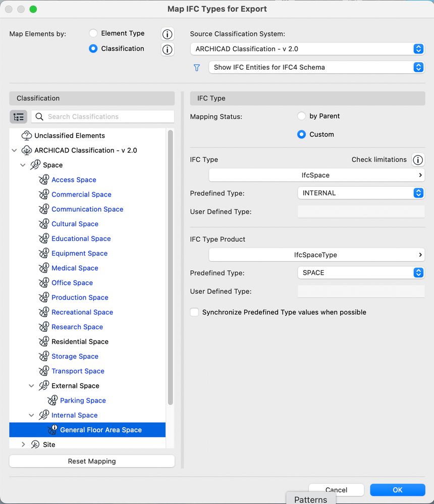Enable Synchronize Predefined Type values checkbox
The height and width of the screenshot is (504, 434).
[x=194, y=312]
